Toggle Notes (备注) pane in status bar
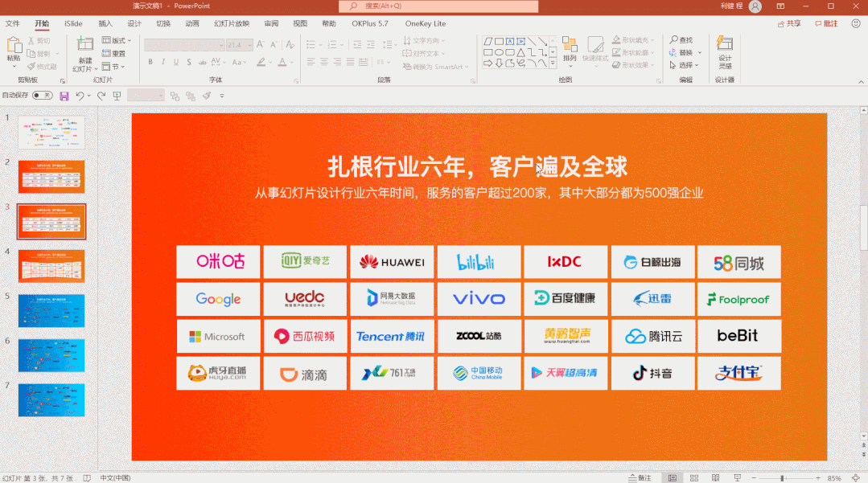Viewport: 868px width, 483px height. 640,478
